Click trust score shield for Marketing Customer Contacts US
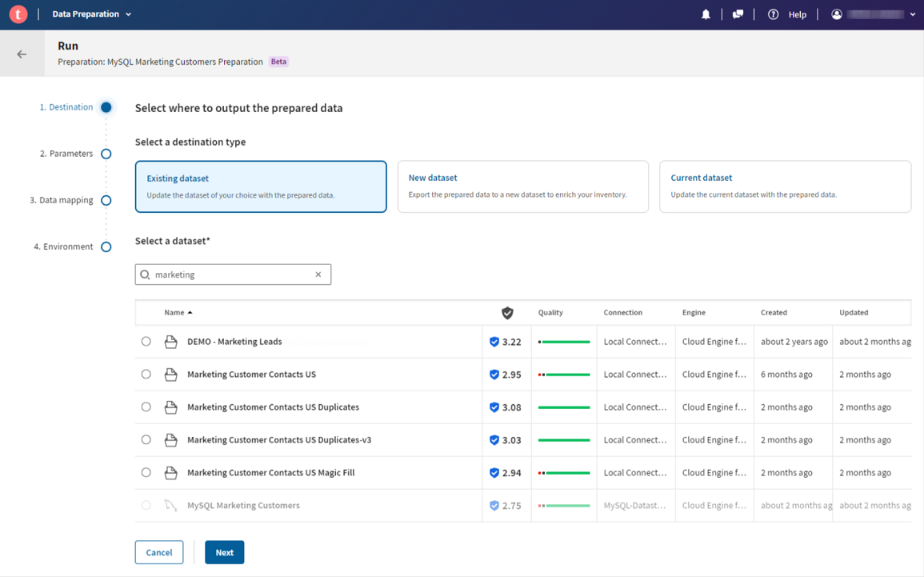Viewport: 924px width, 577px height. (x=494, y=375)
